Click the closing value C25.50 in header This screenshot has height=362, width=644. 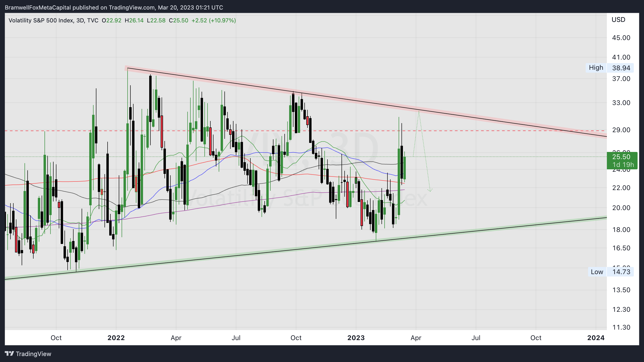coord(178,20)
